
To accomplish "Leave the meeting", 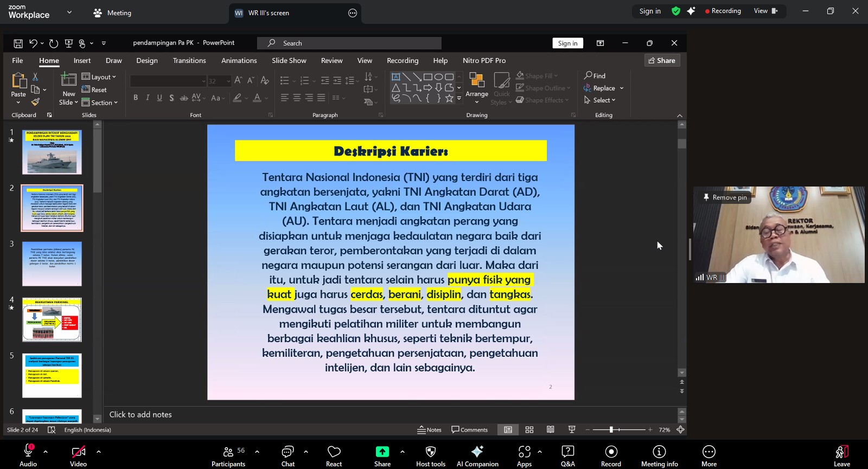I will point(841,455).
